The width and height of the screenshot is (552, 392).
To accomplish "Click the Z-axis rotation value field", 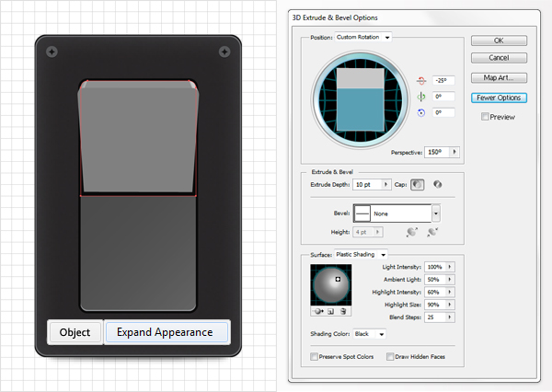I will pyautogui.click(x=443, y=112).
